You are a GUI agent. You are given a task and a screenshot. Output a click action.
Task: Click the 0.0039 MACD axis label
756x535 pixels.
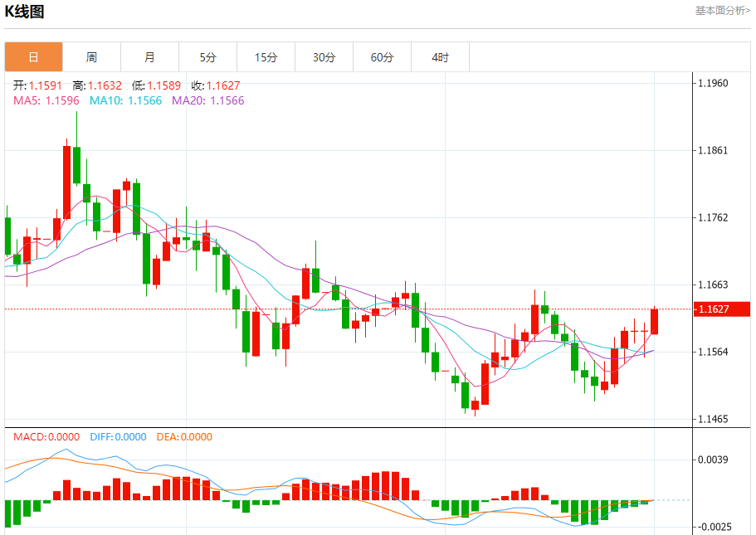(x=712, y=460)
